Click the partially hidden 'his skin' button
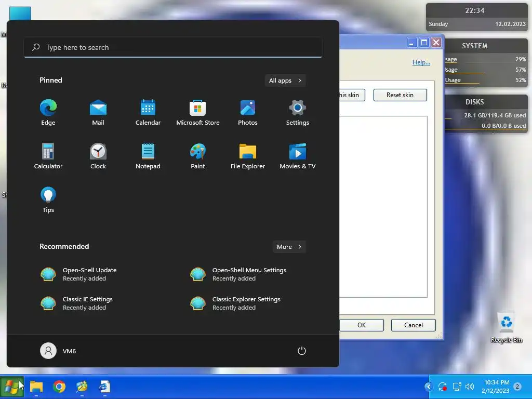This screenshot has height=399, width=532. [x=352, y=95]
